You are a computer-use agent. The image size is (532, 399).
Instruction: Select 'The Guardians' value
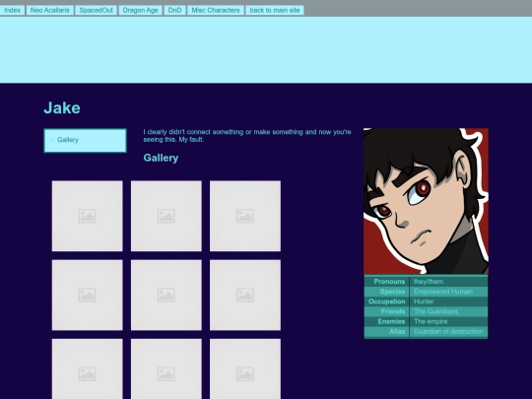(435, 311)
